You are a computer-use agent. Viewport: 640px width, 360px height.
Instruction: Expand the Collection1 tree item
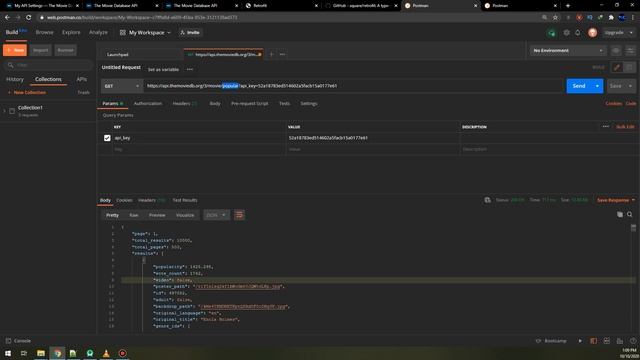click(4, 111)
